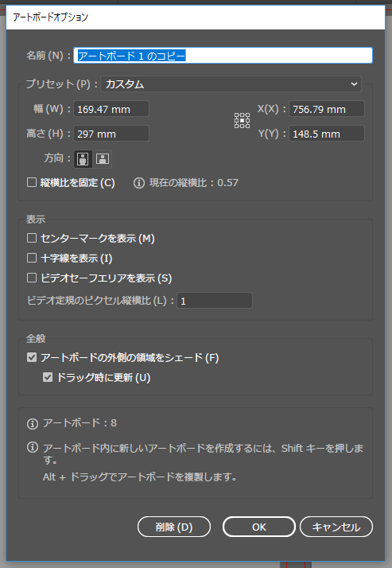392x568 pixels.
Task: Click info icon beside Shift キー hint
Action: (33, 447)
